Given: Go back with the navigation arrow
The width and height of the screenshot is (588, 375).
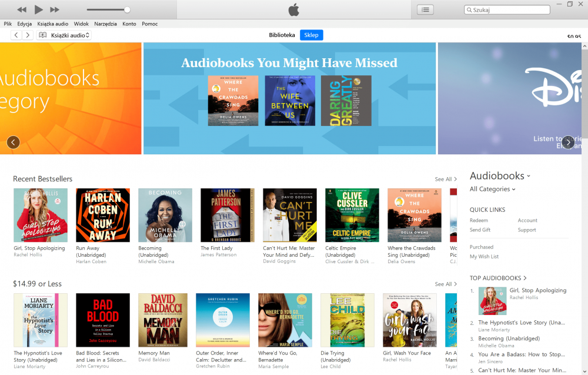Looking at the screenshot, I should coord(16,35).
